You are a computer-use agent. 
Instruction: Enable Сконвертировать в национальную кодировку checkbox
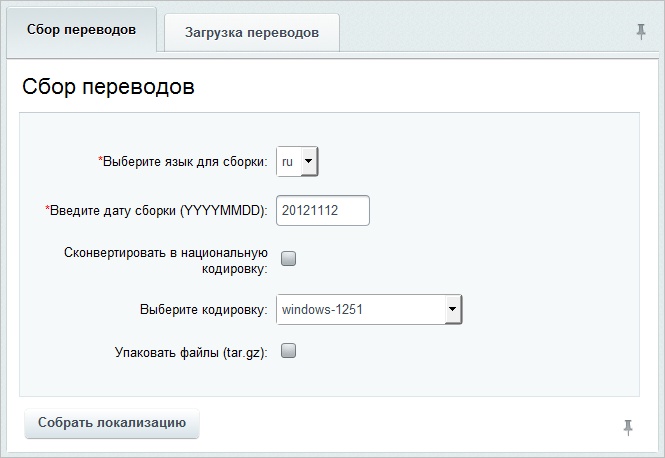tap(288, 258)
